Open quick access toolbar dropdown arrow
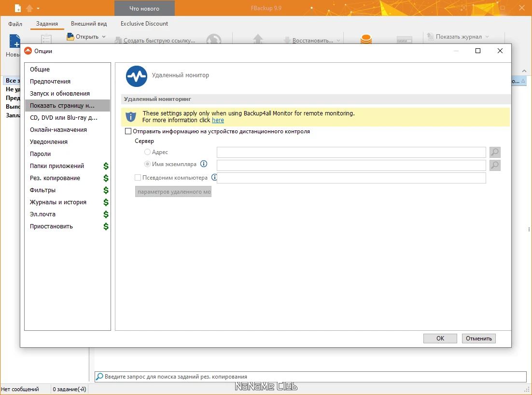The width and height of the screenshot is (532, 395). (x=38, y=8)
